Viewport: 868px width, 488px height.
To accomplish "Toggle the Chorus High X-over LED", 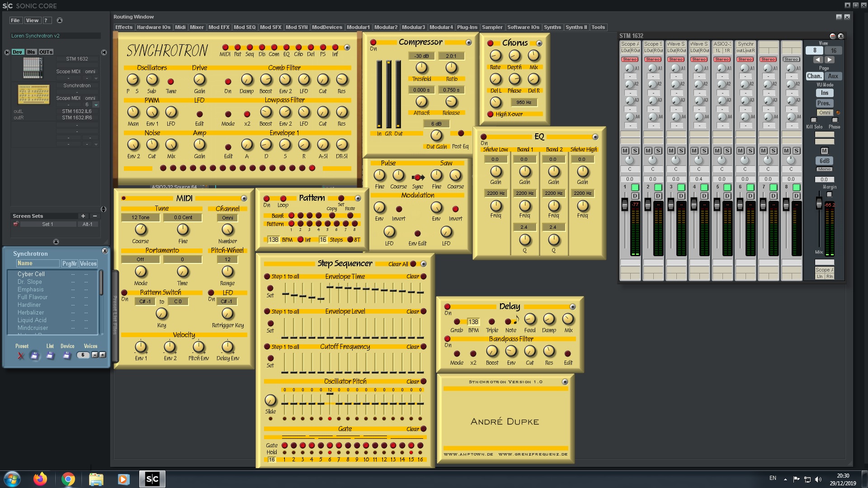I will tap(490, 114).
